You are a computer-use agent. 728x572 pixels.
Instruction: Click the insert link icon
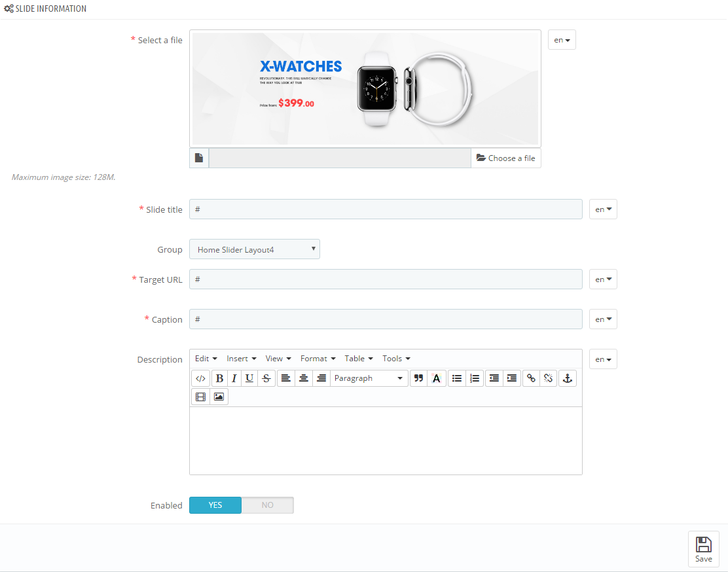click(x=531, y=378)
